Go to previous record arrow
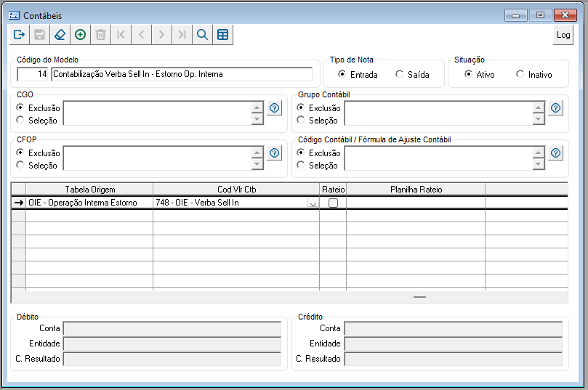The height and width of the screenshot is (390, 588). click(x=142, y=35)
